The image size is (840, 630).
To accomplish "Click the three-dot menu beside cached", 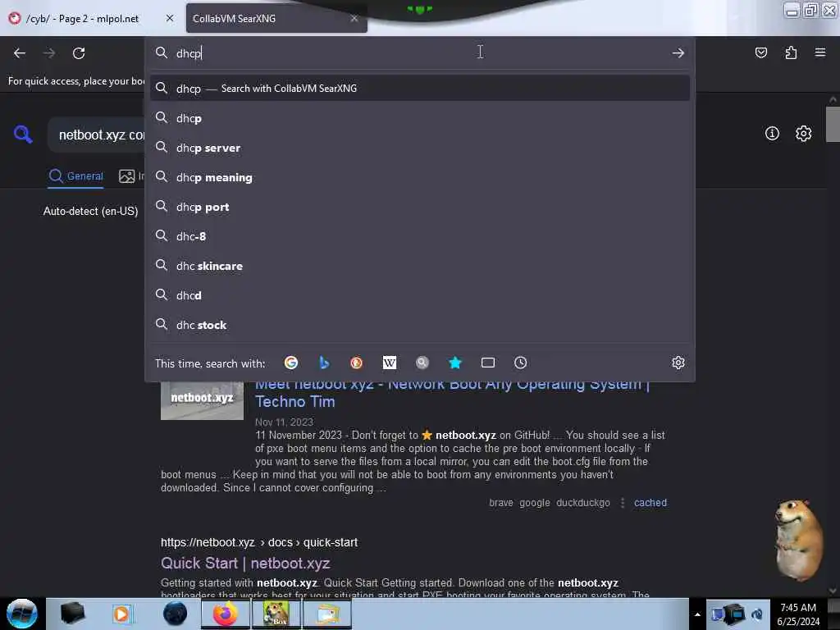I will click(x=622, y=503).
